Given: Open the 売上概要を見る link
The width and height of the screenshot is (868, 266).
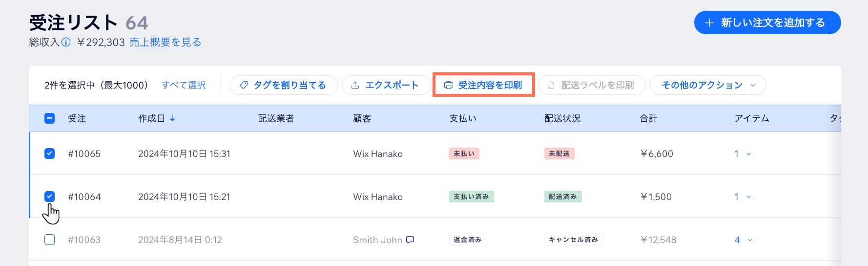Looking at the screenshot, I should [165, 43].
